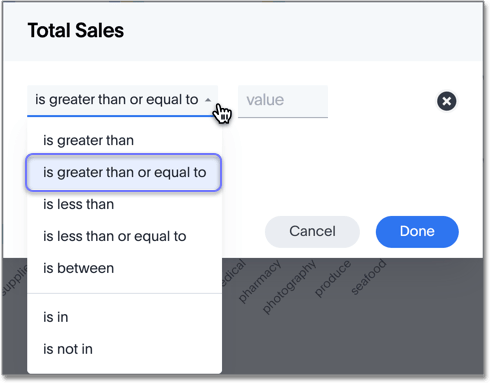
Task: Click the photography axis label
Action: [289, 287]
